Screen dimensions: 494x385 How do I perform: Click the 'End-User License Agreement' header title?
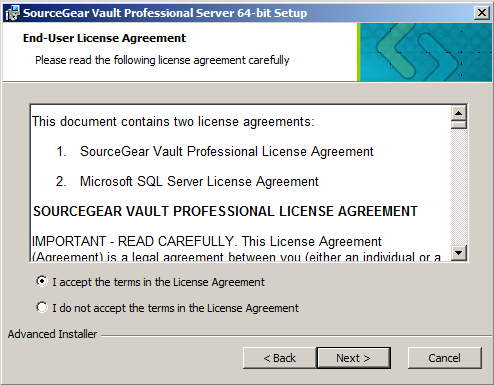[104, 38]
